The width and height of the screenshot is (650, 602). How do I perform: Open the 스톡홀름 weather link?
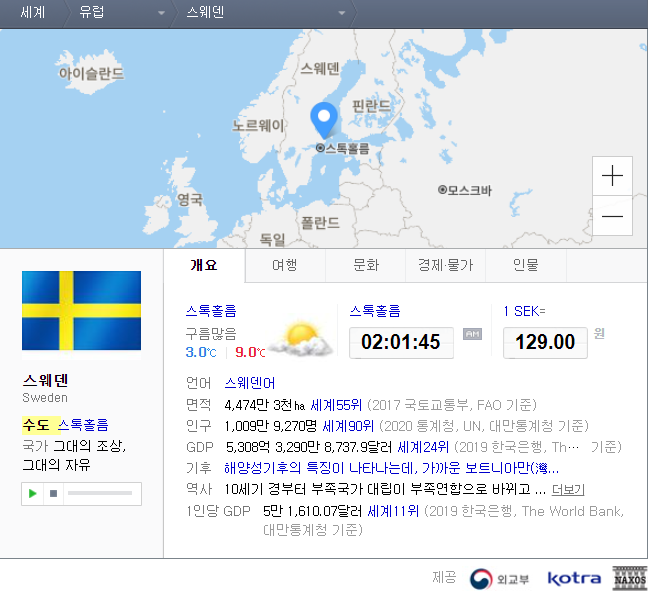211,311
